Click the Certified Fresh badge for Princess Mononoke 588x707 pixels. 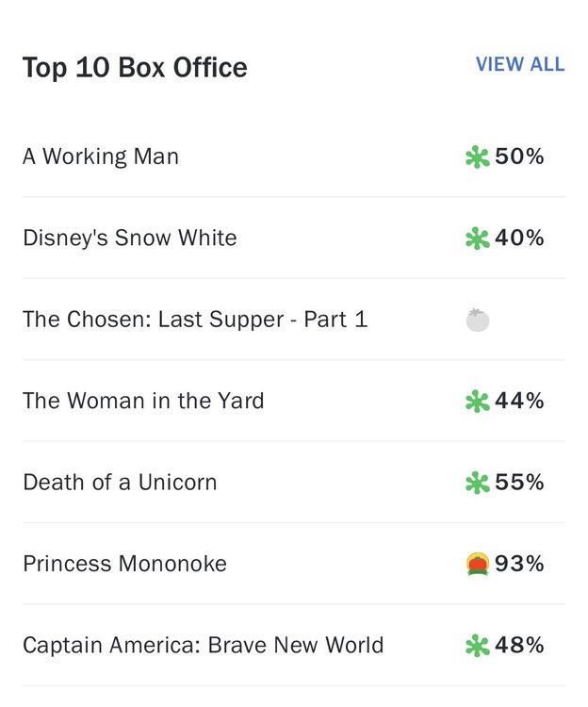point(478,564)
